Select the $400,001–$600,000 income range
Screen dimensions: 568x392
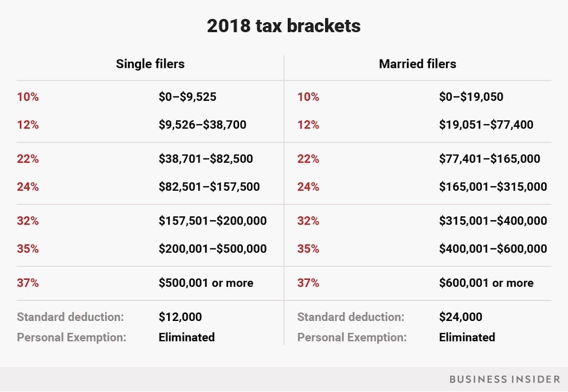pyautogui.click(x=493, y=249)
